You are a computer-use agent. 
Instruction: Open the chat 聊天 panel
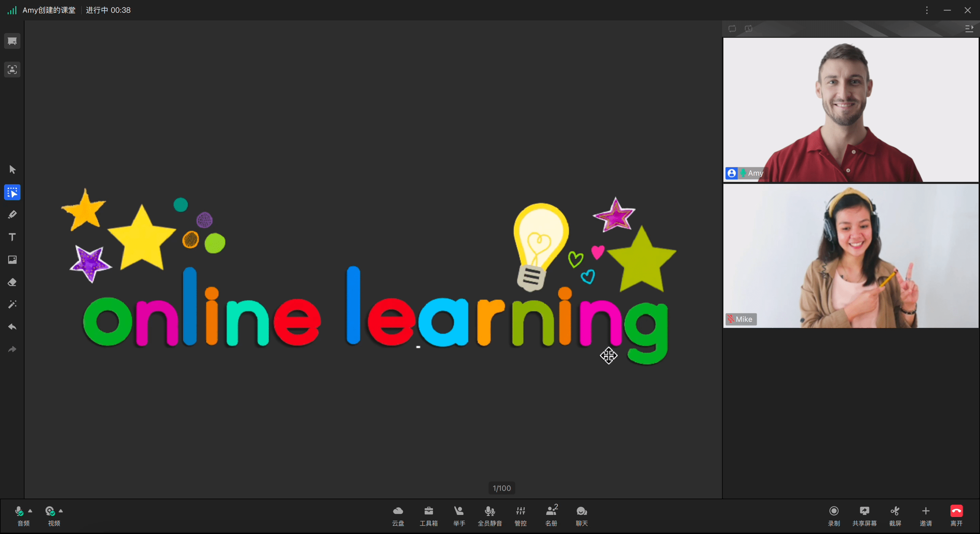[582, 516]
